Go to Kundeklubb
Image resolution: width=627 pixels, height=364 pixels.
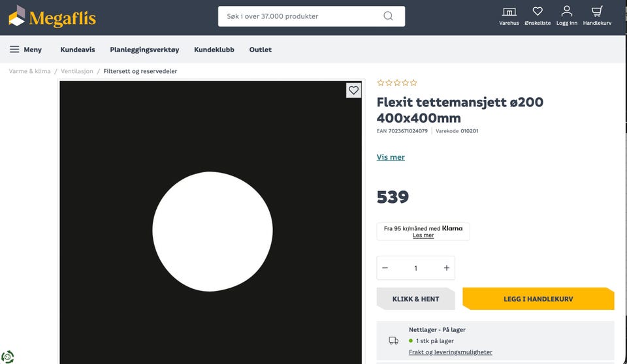[214, 50]
